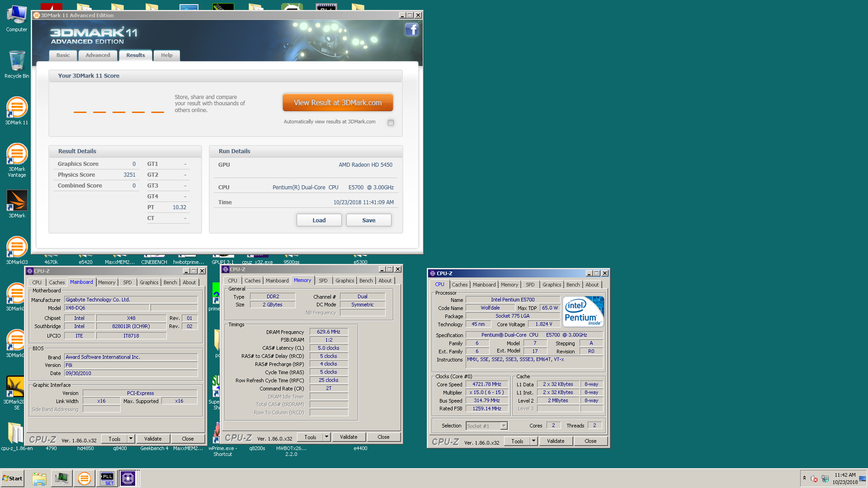Click the Save button in Run Details
The height and width of the screenshot is (488, 868).
click(x=369, y=220)
